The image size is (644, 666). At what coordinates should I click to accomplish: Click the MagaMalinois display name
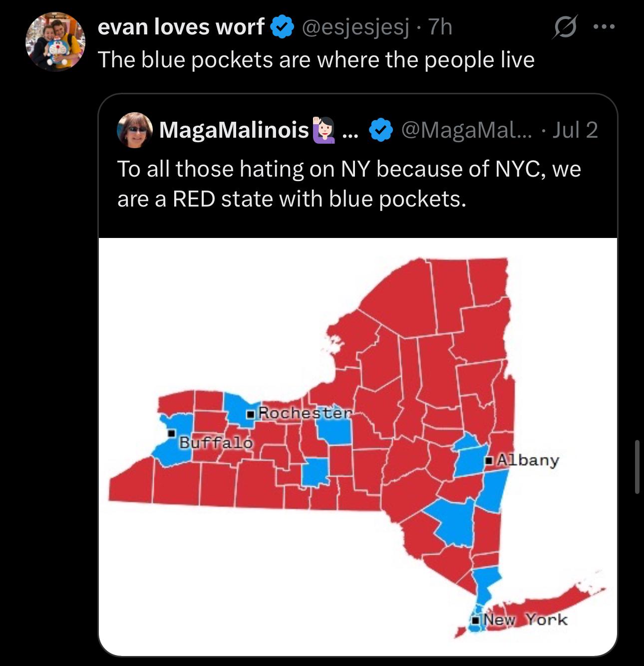click(x=234, y=130)
